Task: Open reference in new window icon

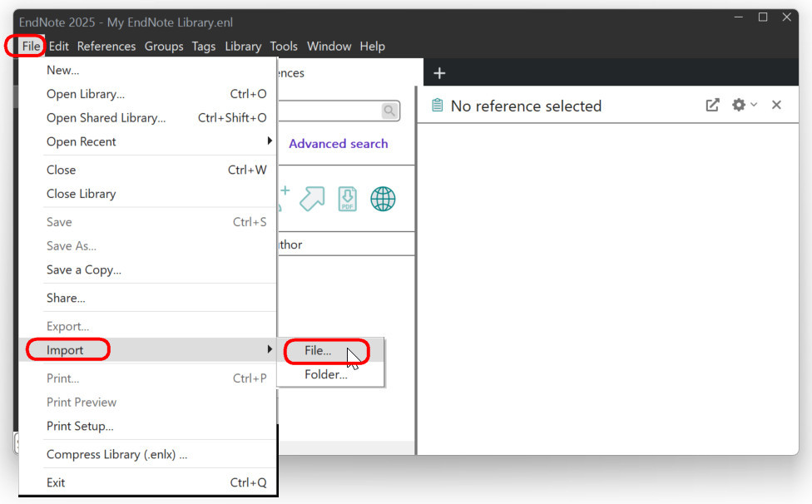Action: (712, 105)
